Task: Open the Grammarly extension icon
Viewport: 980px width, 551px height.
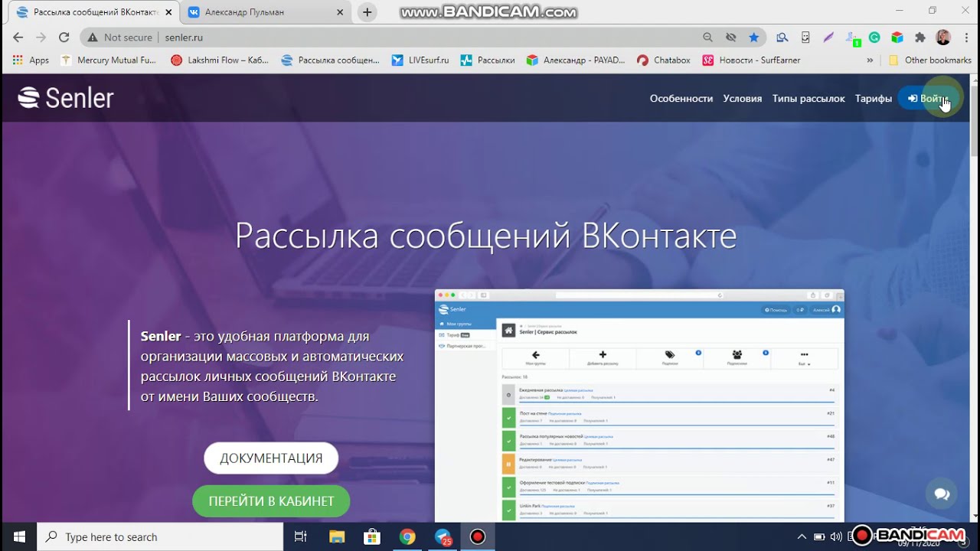Action: (874, 37)
